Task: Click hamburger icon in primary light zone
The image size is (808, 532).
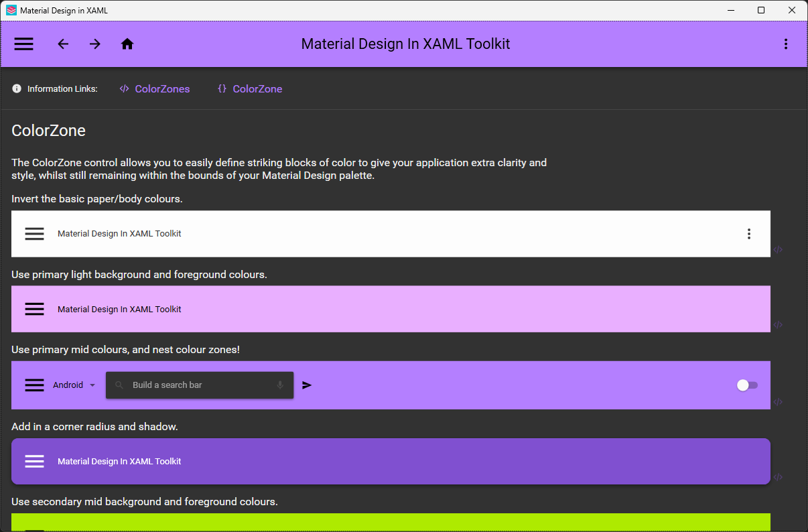Action: point(35,309)
